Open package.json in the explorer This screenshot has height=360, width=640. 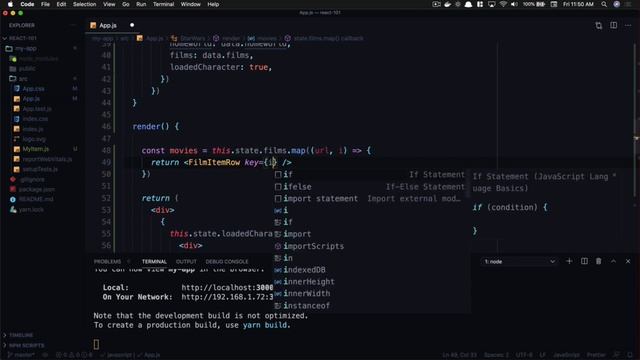[36, 189]
